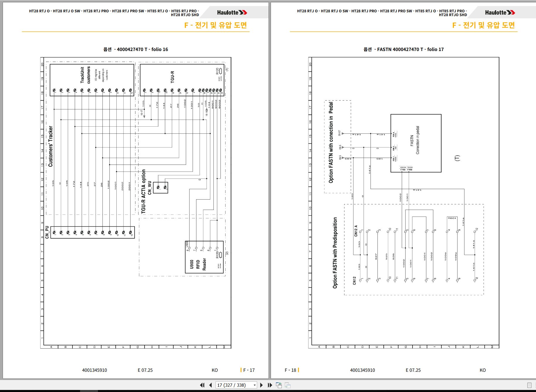Click the Haulotte logo on the left page
Screen dimensions: 536x392
232,13
